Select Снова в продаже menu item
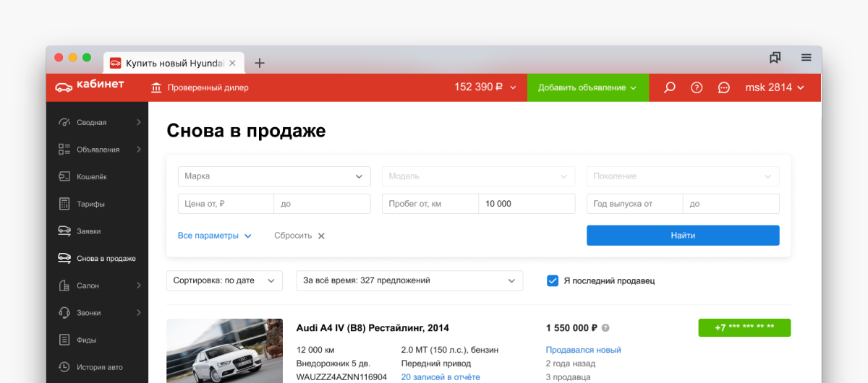The height and width of the screenshot is (383, 868). point(97,258)
